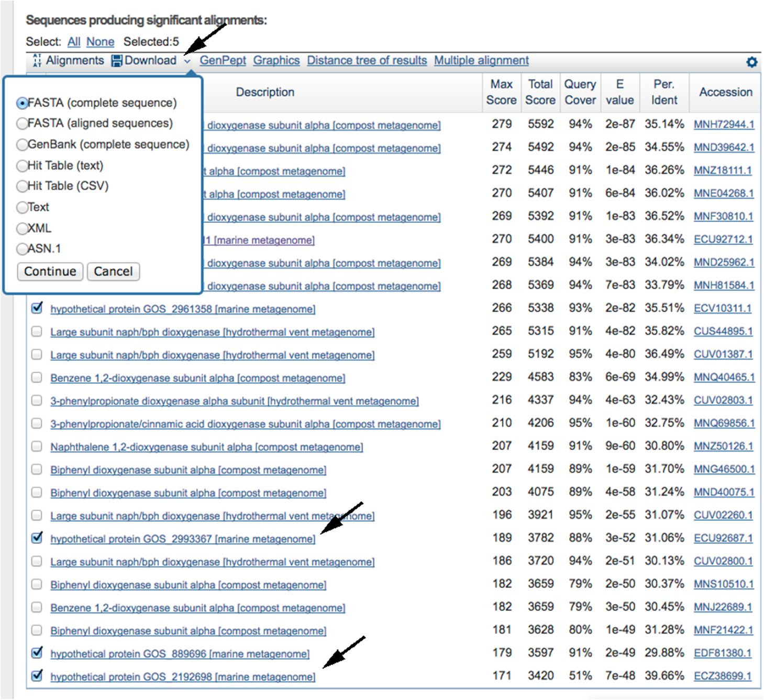The image size is (764, 700).
Task: Click the None selection link
Action: coord(100,42)
